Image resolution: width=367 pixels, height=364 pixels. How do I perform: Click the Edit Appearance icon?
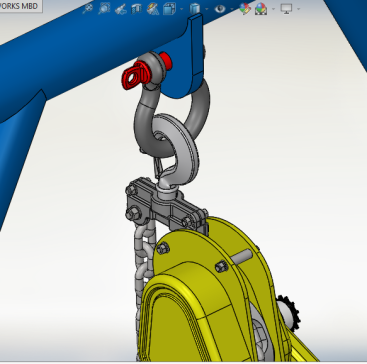click(x=245, y=9)
